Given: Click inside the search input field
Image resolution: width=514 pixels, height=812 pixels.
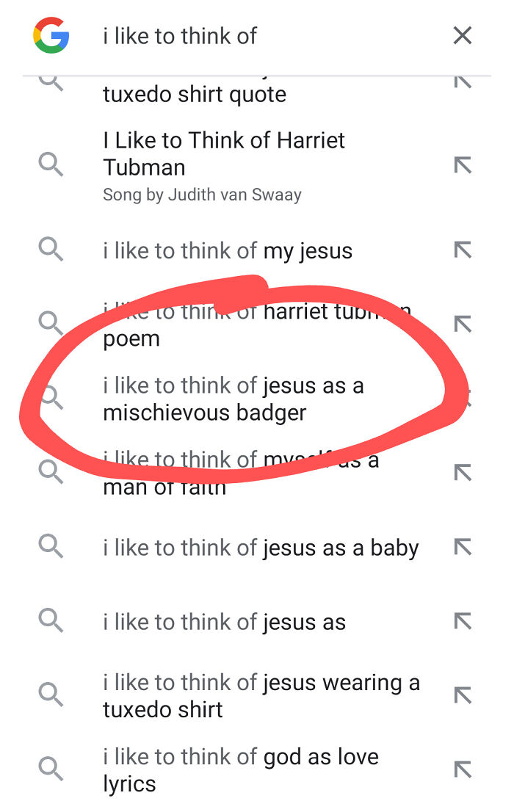Looking at the screenshot, I should [220, 35].
